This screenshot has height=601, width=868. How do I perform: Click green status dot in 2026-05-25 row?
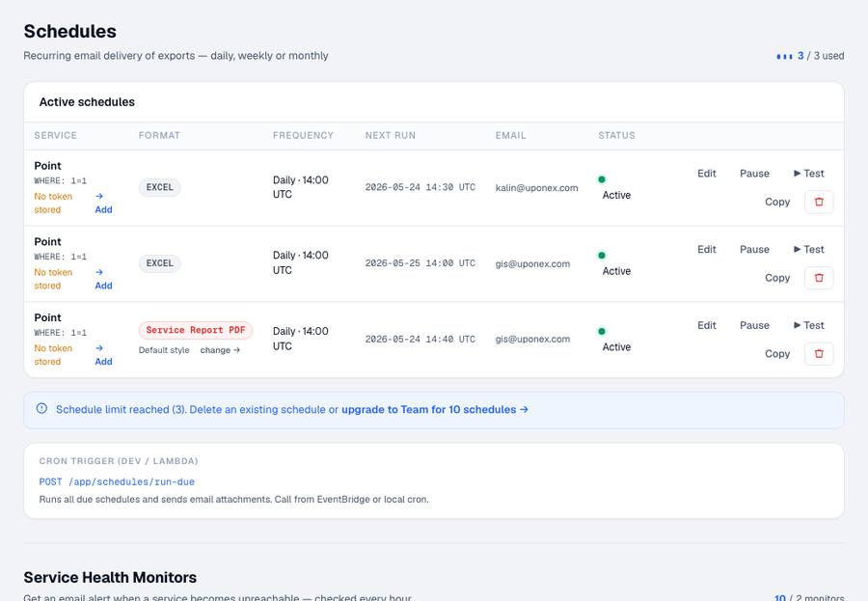pos(602,256)
